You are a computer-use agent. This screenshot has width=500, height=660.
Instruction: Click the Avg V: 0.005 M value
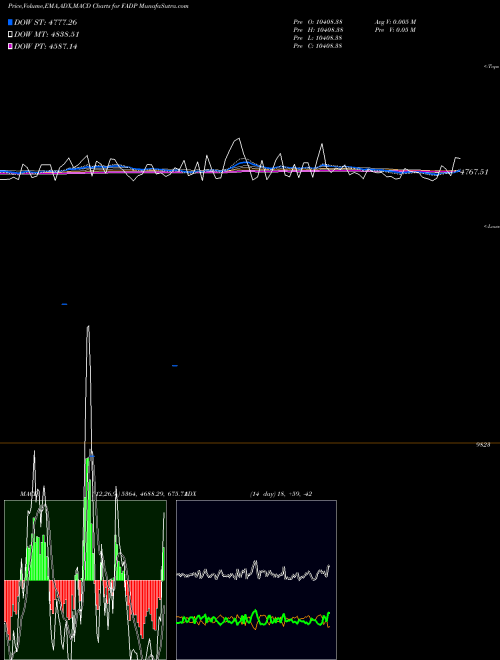tap(396, 22)
